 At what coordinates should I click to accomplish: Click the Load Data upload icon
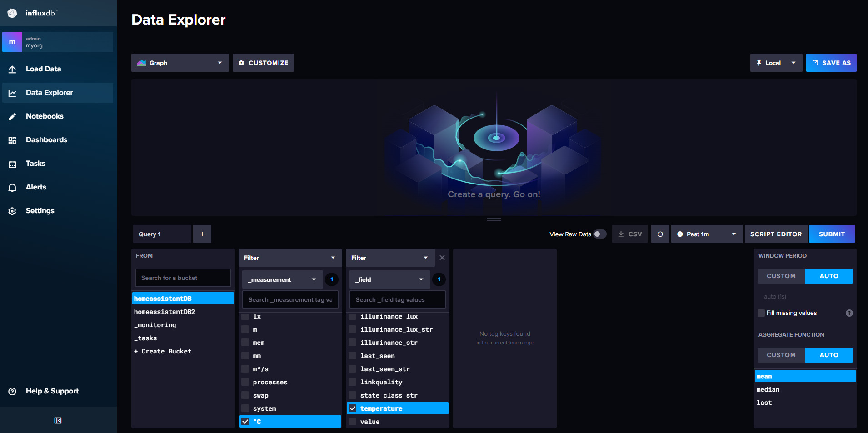(12, 69)
